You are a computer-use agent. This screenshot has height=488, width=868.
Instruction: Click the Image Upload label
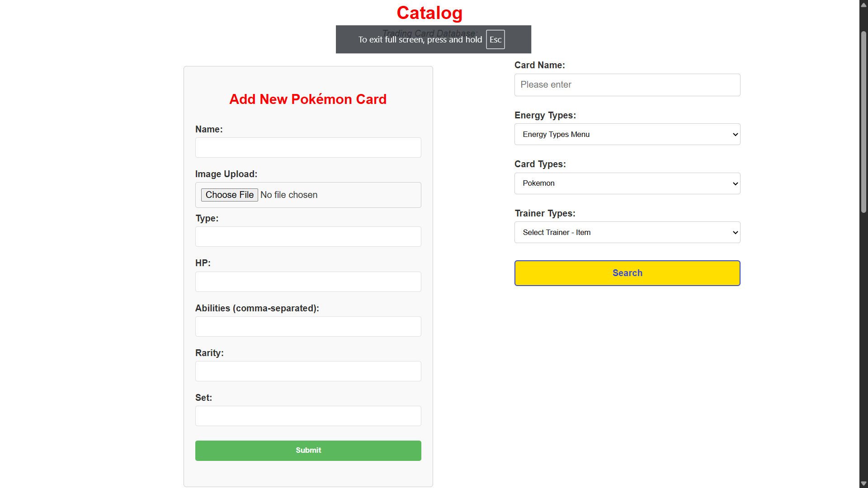click(x=226, y=174)
